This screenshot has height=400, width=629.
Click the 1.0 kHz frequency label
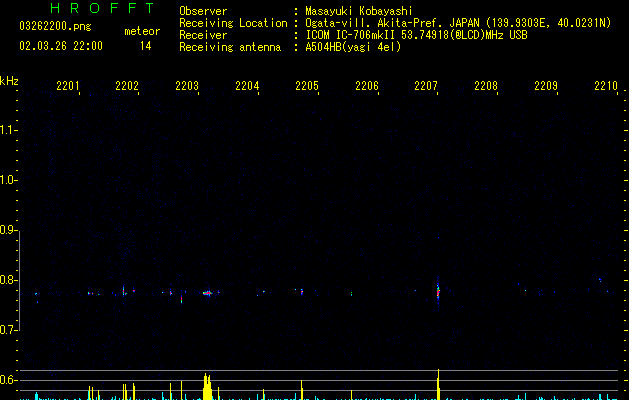(x=8, y=180)
